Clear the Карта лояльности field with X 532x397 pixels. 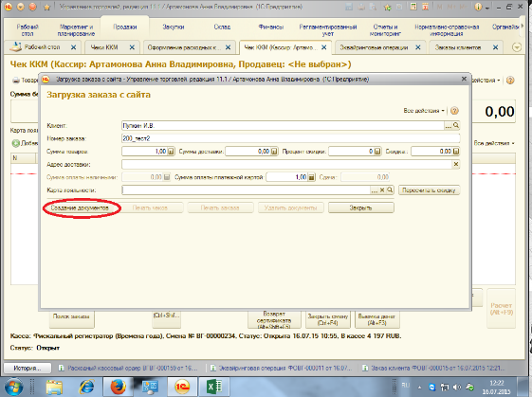click(x=382, y=190)
